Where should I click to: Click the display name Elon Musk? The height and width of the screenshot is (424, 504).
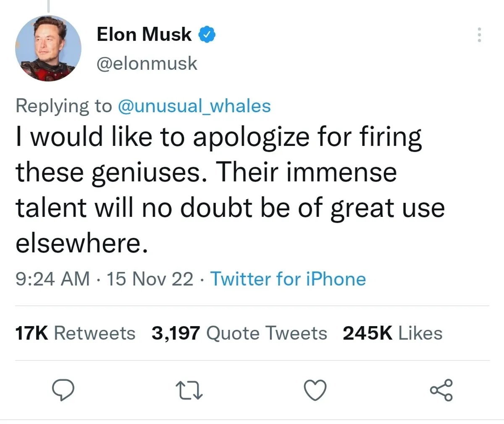[x=144, y=34]
